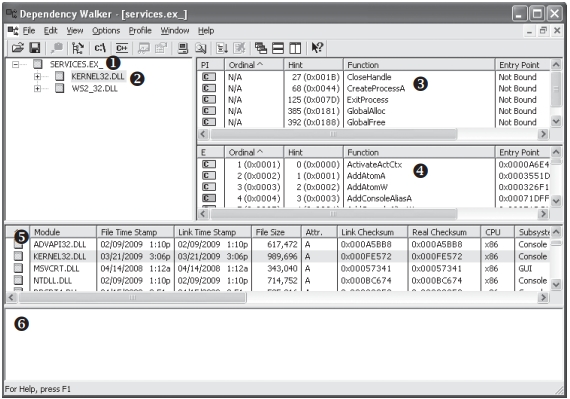Select KERNEL32.DLL in the dependency tree
Image resolution: width=570 pixels, height=399 pixels.
[x=97, y=76]
